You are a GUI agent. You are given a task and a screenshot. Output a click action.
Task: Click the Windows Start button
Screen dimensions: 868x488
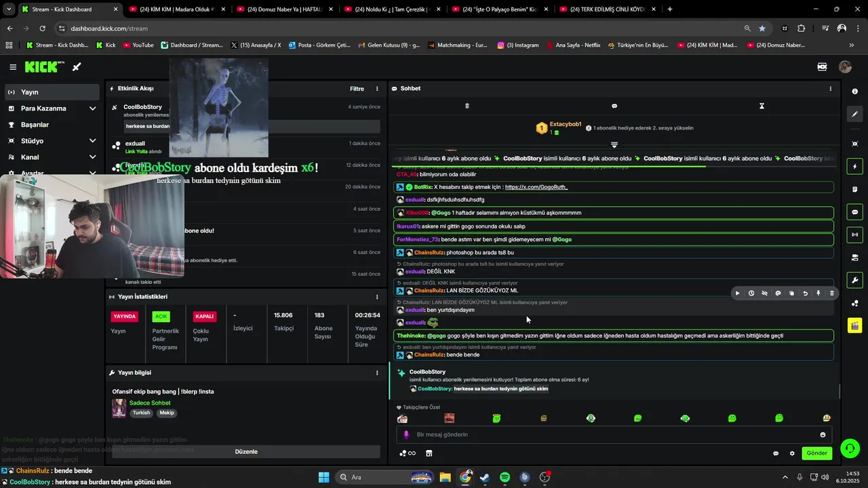point(323,477)
